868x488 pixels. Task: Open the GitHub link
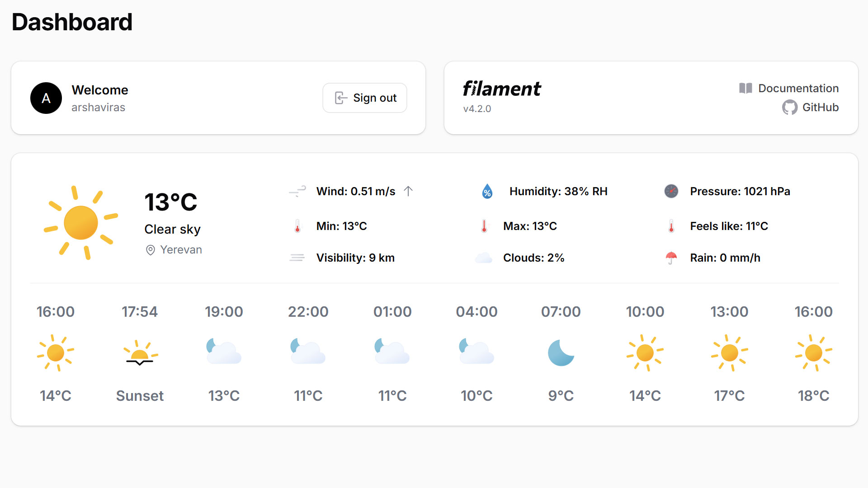811,107
